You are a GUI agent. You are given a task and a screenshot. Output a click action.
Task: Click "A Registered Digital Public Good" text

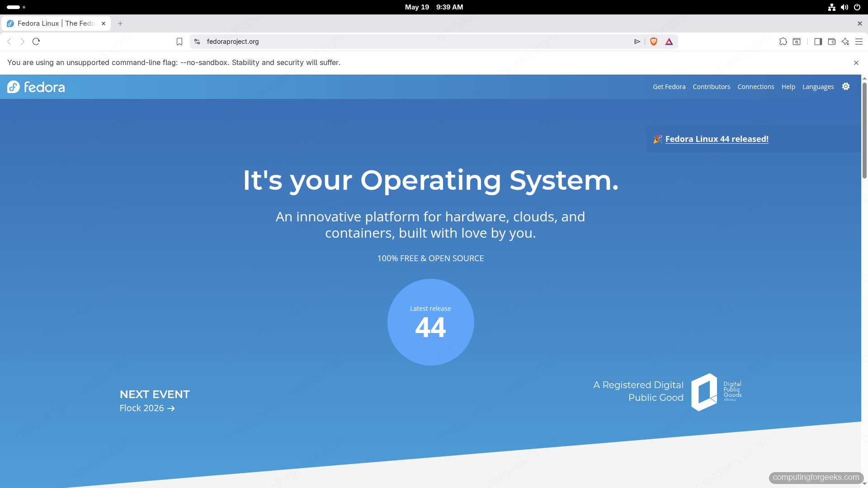click(638, 391)
